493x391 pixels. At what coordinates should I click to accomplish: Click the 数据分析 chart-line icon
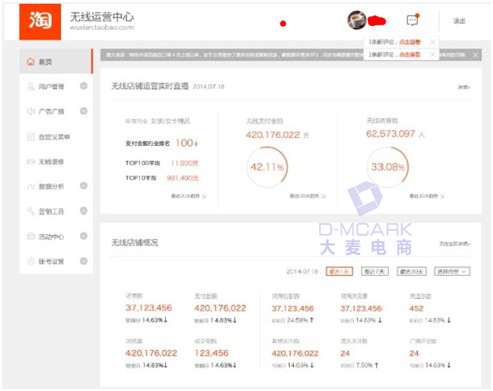pyautogui.click(x=31, y=186)
